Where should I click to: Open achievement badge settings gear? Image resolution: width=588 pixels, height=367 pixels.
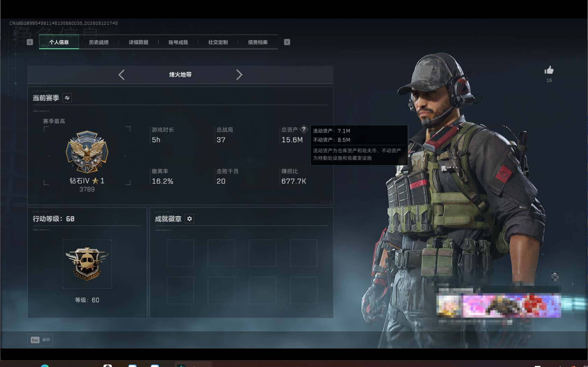point(189,219)
